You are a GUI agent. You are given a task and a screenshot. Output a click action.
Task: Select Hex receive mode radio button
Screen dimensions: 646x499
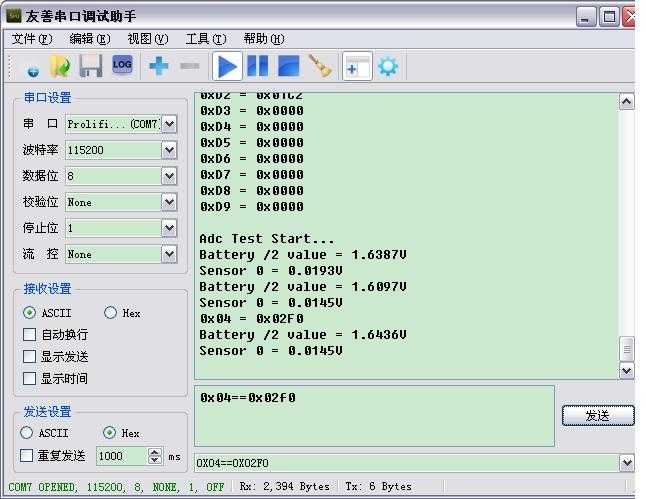click(x=110, y=313)
